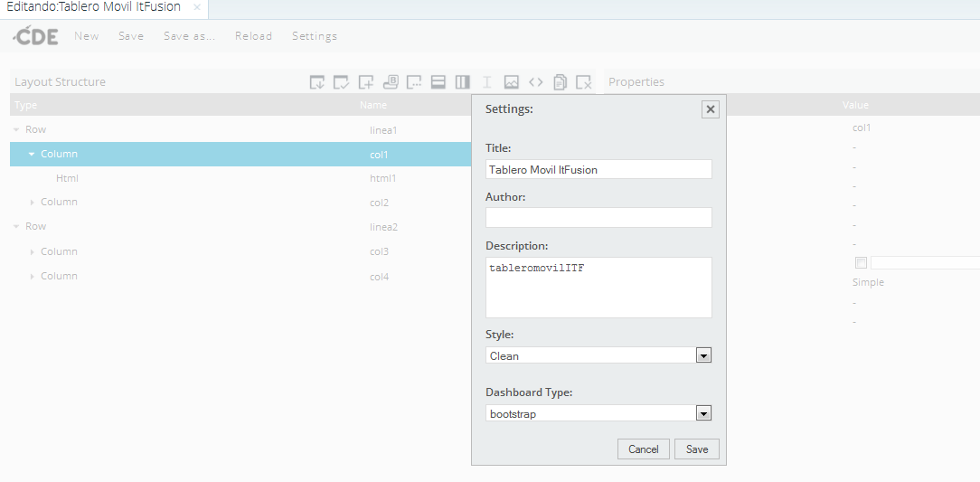980x482 pixels.
Task: Click the Add Space icon
Action: pyautogui.click(x=487, y=82)
